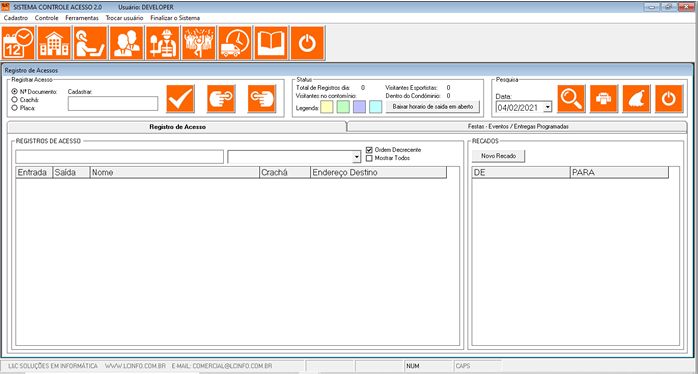Click WWW.LCINFO.COM.BR in status bar
This screenshot has height=374, width=698.
[135, 366]
